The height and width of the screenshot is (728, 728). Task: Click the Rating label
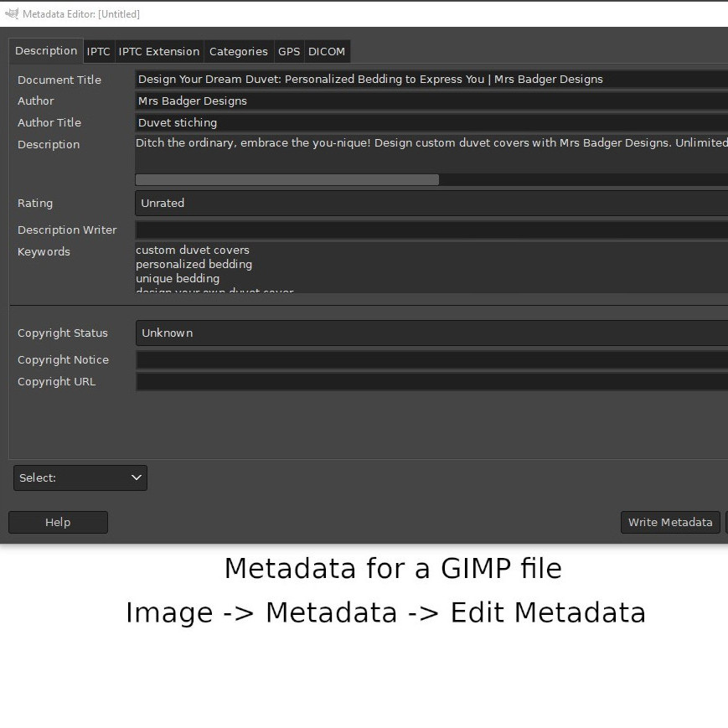pyautogui.click(x=35, y=204)
